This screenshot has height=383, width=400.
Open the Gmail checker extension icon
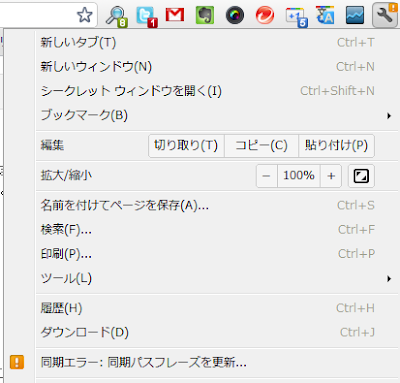point(175,15)
